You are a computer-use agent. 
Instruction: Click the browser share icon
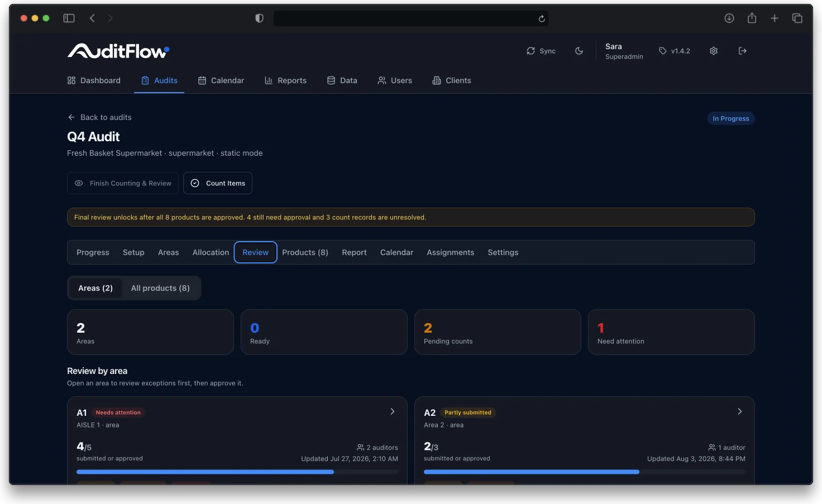click(752, 18)
